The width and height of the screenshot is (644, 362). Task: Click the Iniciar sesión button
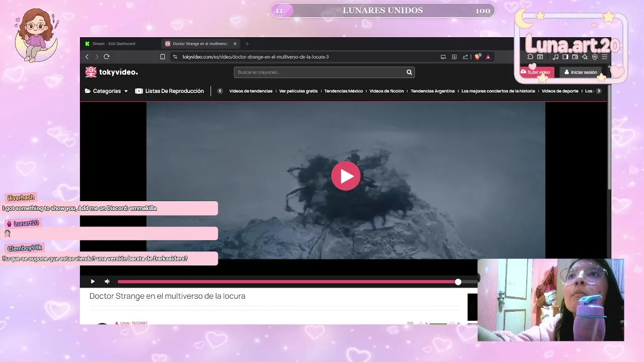pos(581,72)
